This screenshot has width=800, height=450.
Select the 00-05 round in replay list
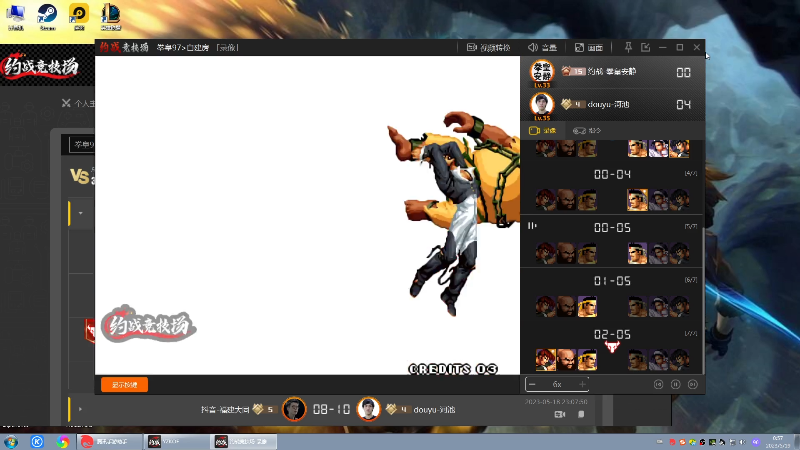612,228
